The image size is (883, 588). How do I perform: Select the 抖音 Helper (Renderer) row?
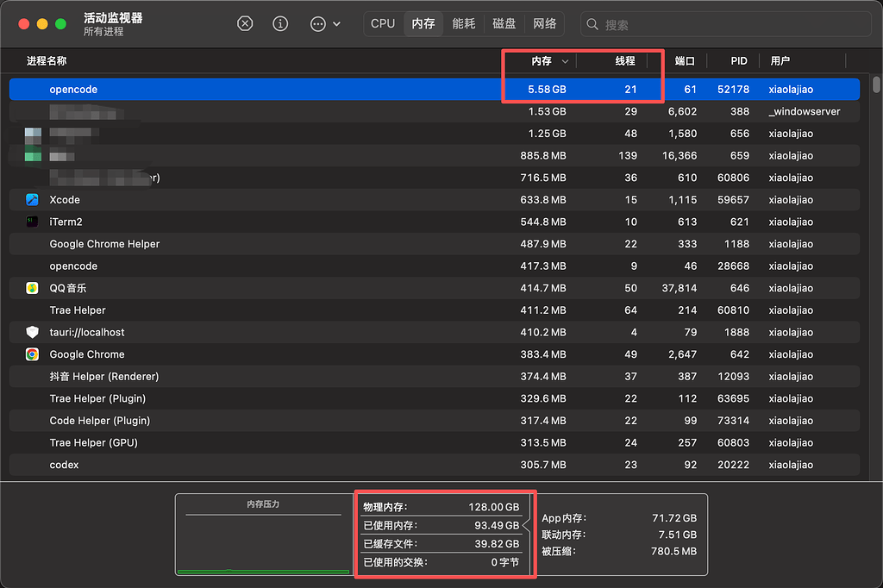click(x=435, y=376)
